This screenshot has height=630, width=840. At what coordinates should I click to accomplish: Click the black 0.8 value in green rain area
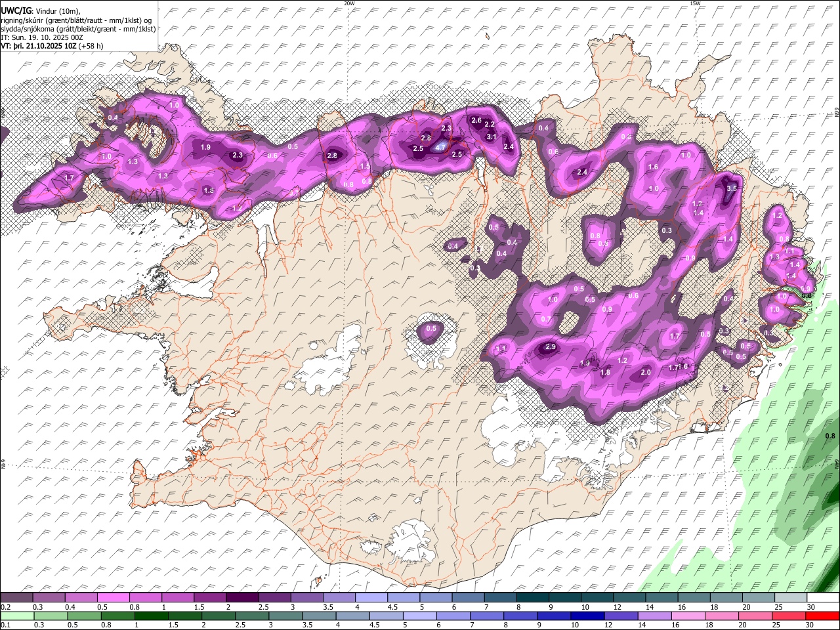pos(829,436)
